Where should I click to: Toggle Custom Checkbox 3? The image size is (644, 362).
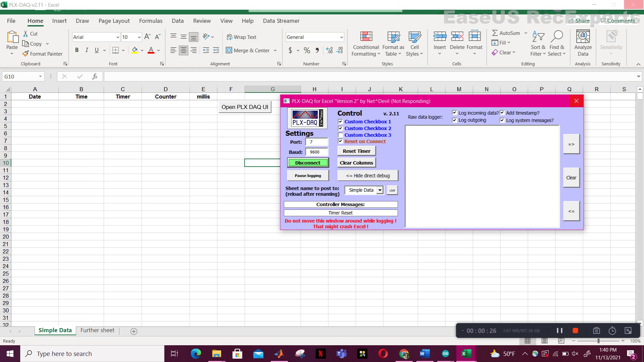click(340, 135)
